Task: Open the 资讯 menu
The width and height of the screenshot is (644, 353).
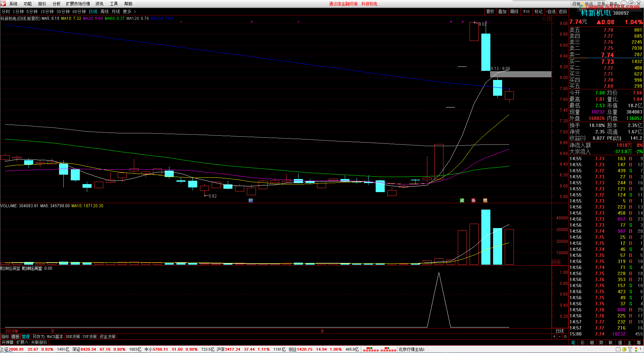Action: (100, 4)
